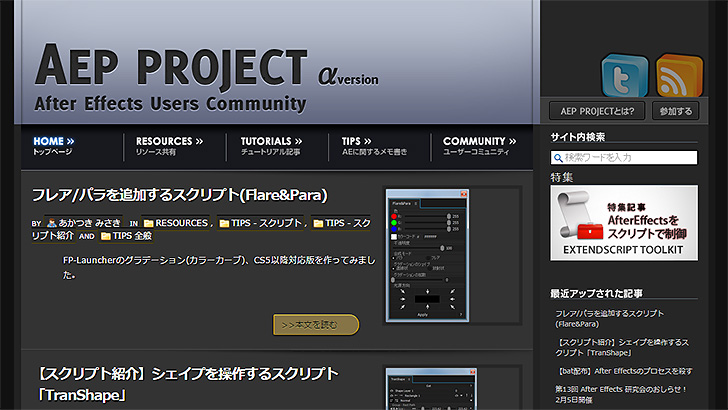Go to the HOME navigation item
This screenshot has height=410, width=728.
[x=54, y=146]
